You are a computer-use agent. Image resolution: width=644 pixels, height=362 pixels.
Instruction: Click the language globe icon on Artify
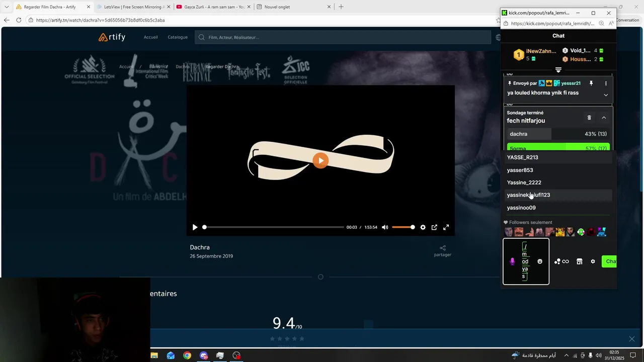point(498,37)
